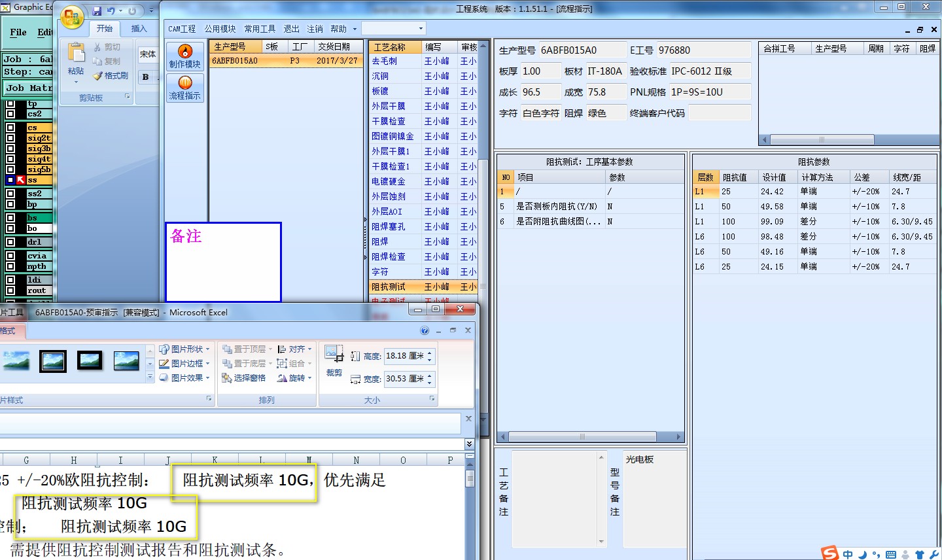Switch to Excel 开始 ribbon tab
This screenshot has width=942, height=560.
[105, 28]
